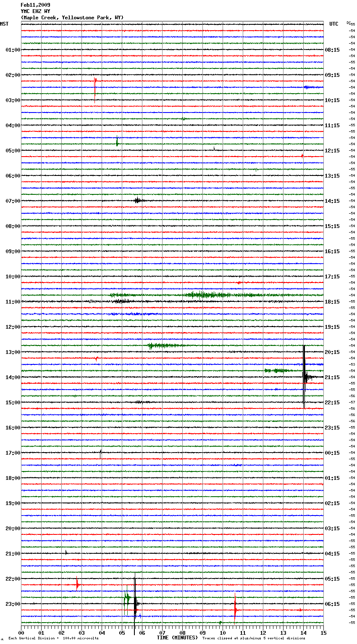The width and height of the screenshot is (357, 644).
Task: Click the vertical division 100.00 microvolts note
Action: [53, 639]
